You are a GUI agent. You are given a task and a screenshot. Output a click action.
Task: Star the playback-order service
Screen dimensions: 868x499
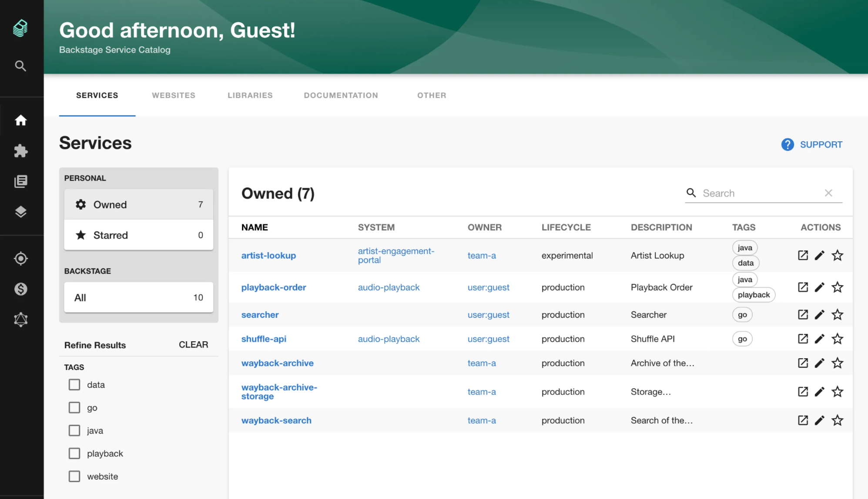(837, 287)
